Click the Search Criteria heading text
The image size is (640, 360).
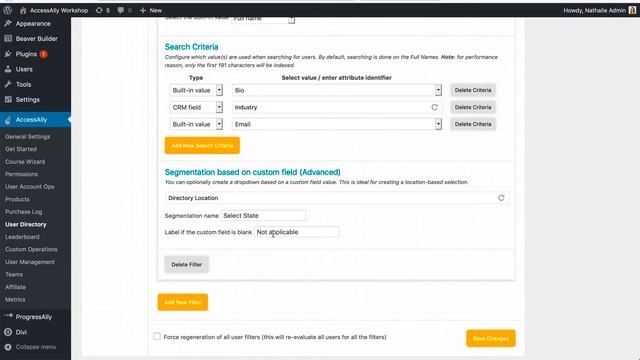coord(191,47)
